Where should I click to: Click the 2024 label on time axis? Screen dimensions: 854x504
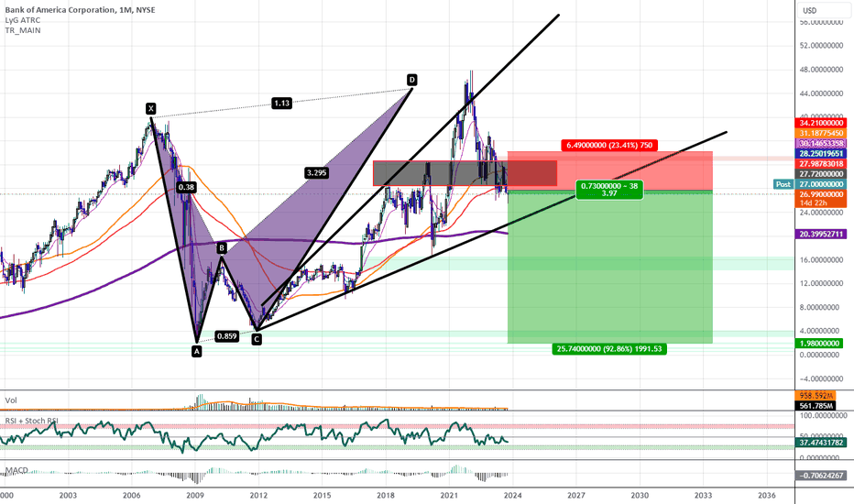(x=512, y=495)
